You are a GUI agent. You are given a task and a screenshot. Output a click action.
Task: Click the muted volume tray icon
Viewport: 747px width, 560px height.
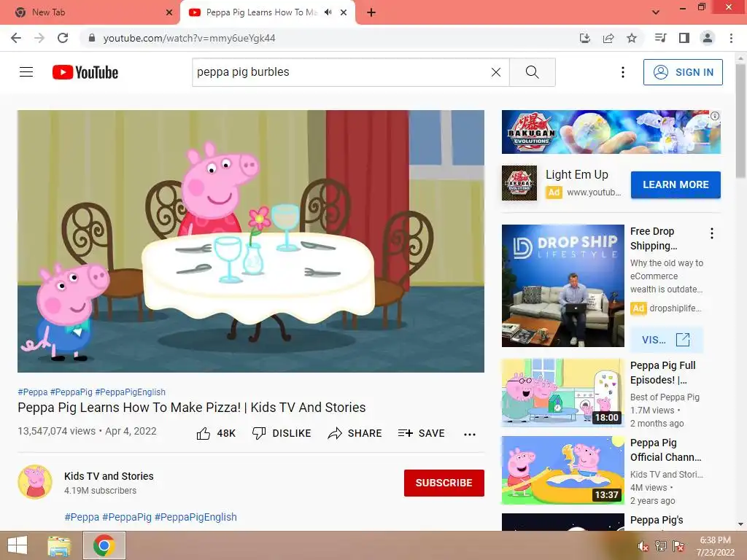pos(643,546)
